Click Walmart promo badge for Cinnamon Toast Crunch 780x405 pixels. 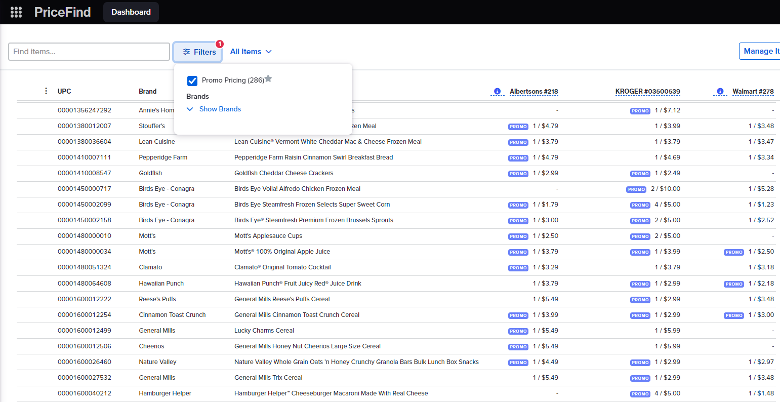[x=734, y=315]
